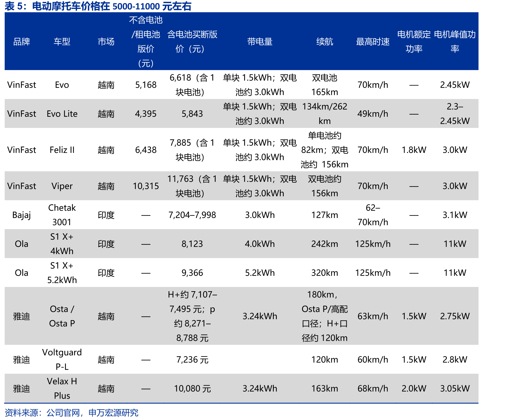Select the 'S1 X+ 5.2kWh' model cell

click(x=62, y=273)
